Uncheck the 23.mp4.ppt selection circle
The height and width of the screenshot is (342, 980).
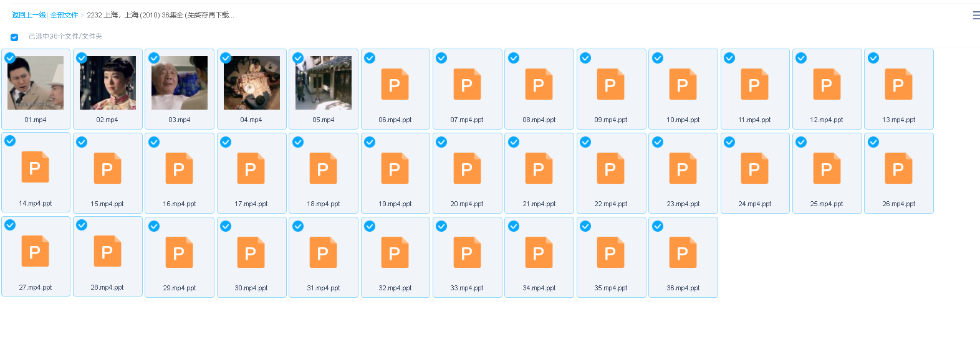tap(658, 142)
